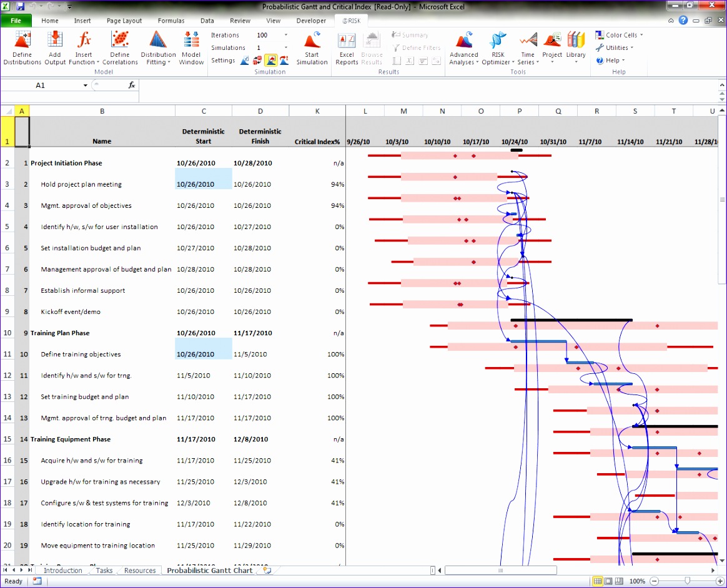This screenshot has width=727, height=588.
Task: Click the Training Plan Phase summary bar
Action: (x=571, y=320)
